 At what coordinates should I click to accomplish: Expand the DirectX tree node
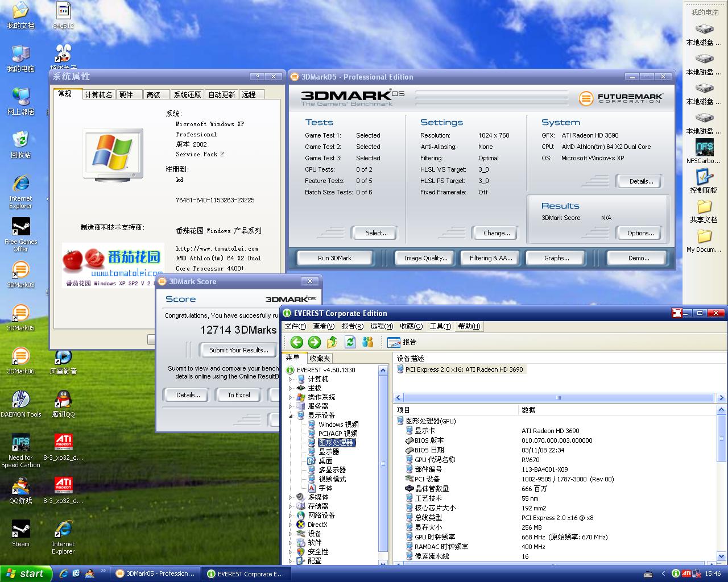[291, 525]
